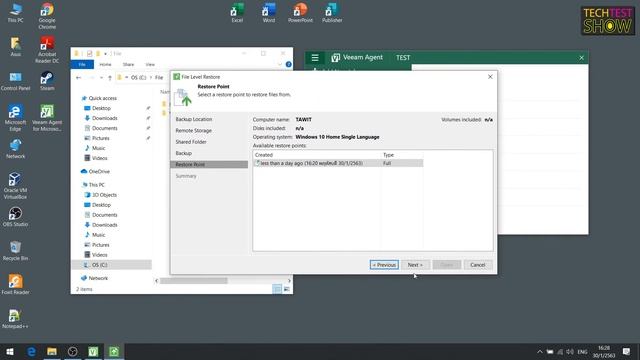Image resolution: width=640 pixels, height=360 pixels.
Task: Show hidden system tray icons
Action: [x=540, y=351]
